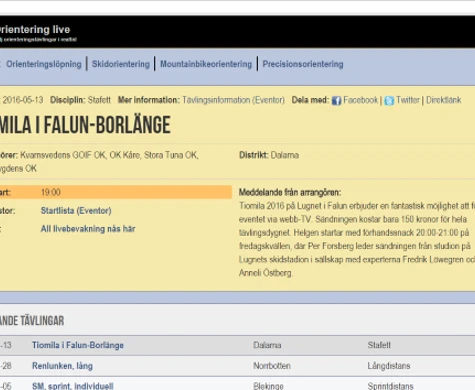475x390 pixels.
Task: Click the 'Disciplin: Stafett' label
Action: [x=80, y=100]
